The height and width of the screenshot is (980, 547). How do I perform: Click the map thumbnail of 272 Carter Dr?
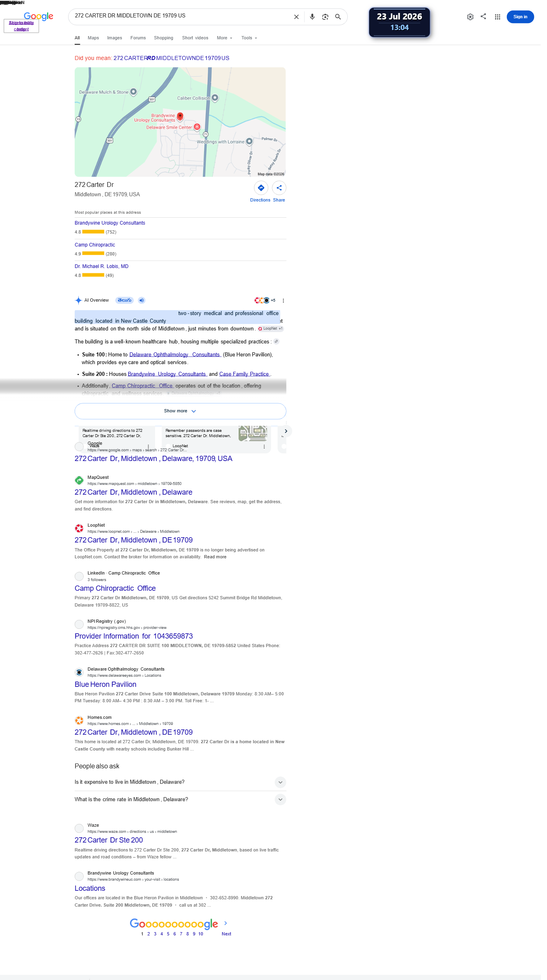click(180, 122)
